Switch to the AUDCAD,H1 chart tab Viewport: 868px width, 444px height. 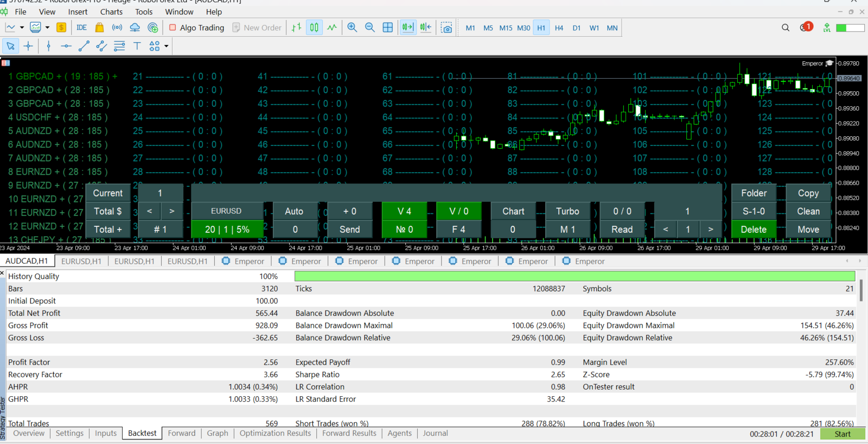click(x=27, y=261)
